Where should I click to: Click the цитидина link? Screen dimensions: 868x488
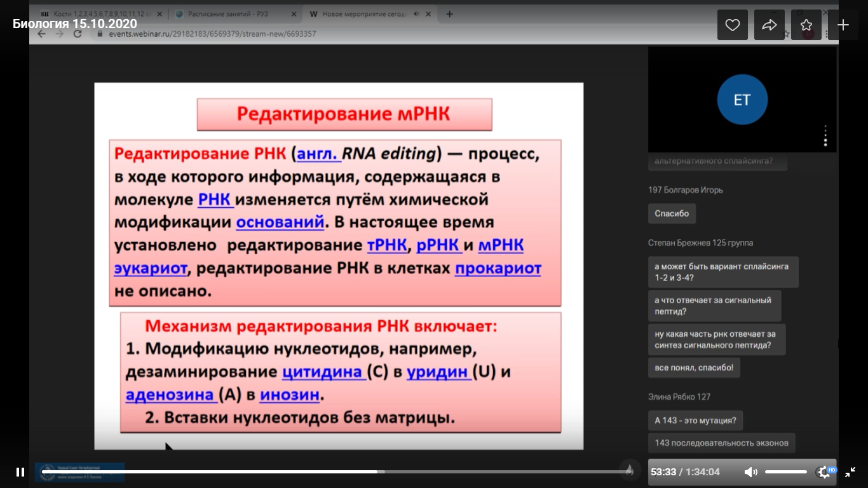point(323,372)
